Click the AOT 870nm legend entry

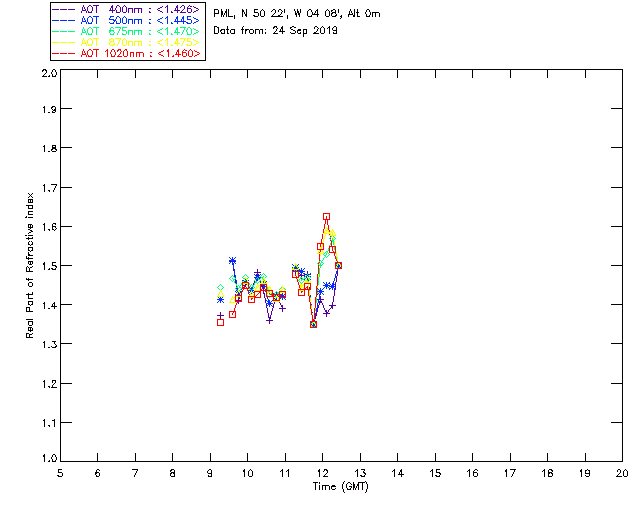tap(127, 42)
